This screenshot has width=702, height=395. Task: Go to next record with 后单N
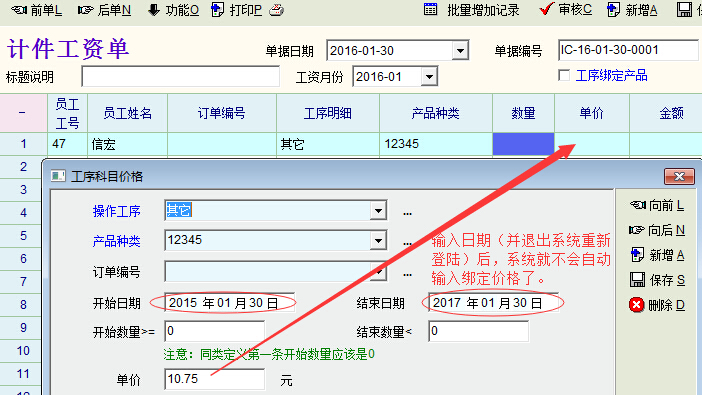pyautogui.click(x=104, y=10)
